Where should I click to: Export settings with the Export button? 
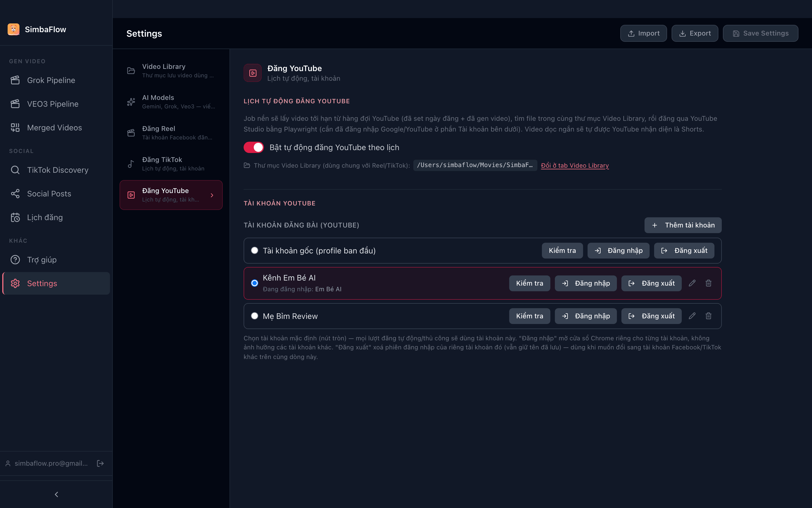pos(694,33)
